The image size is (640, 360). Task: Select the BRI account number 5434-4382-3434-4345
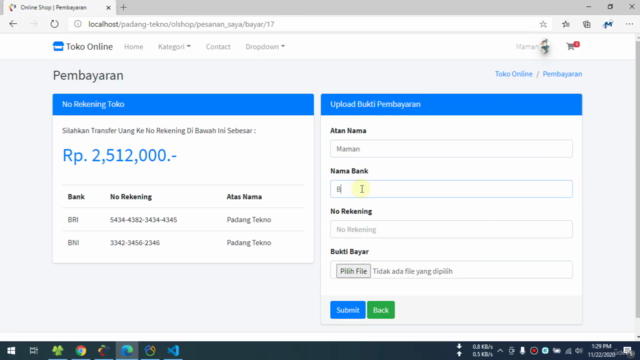[143, 220]
